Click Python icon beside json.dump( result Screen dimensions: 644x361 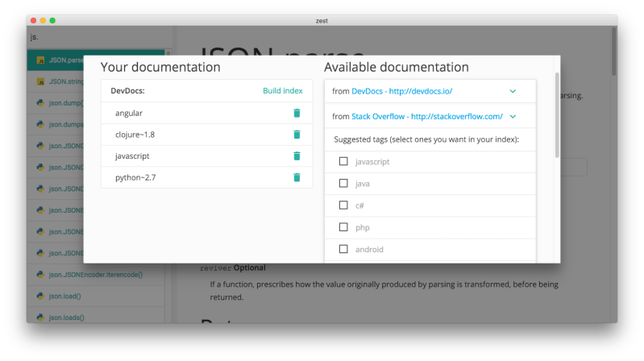(x=40, y=103)
